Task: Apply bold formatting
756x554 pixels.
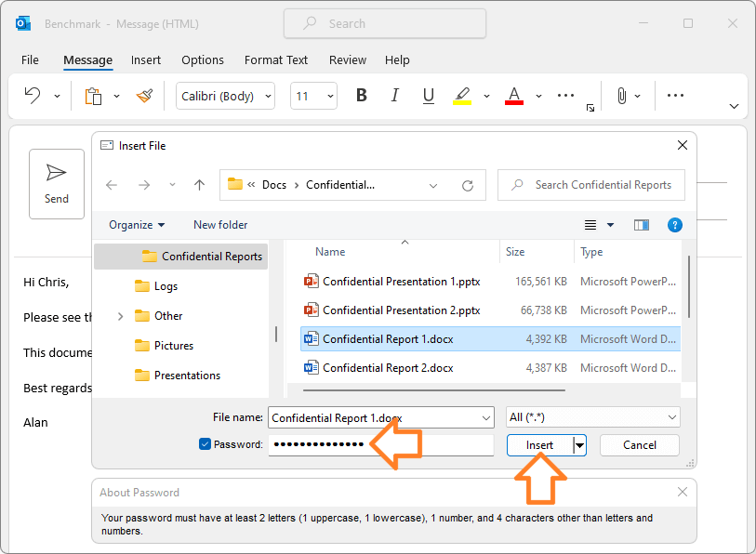Action: point(361,96)
